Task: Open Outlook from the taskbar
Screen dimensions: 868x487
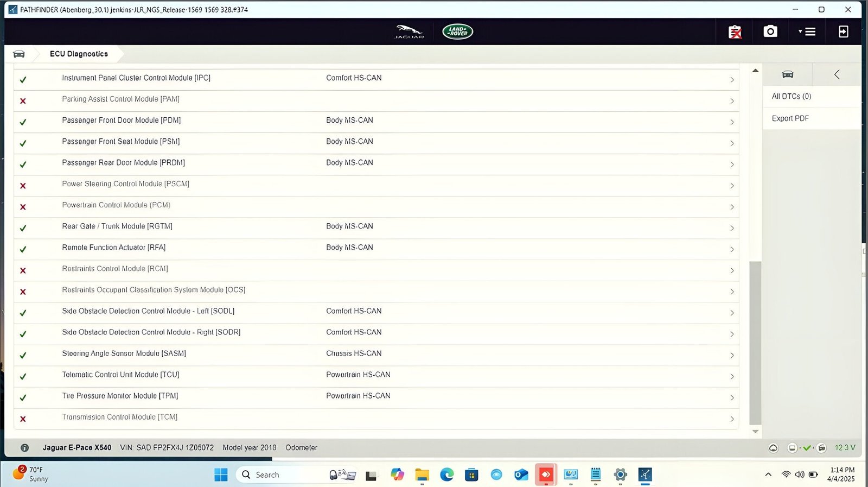Action: click(521, 475)
